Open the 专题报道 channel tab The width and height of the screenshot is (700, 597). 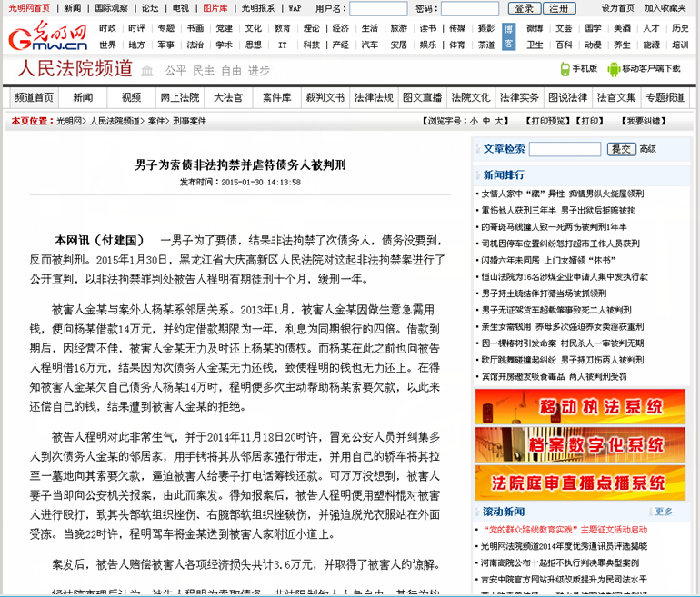665,97
